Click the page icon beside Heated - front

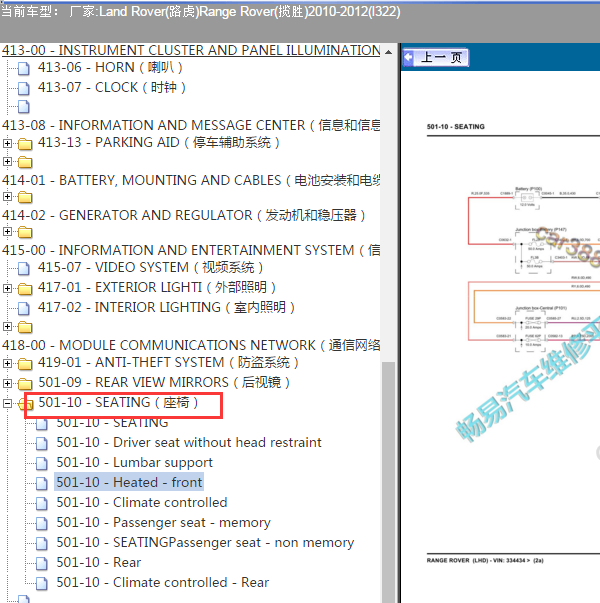click(42, 484)
